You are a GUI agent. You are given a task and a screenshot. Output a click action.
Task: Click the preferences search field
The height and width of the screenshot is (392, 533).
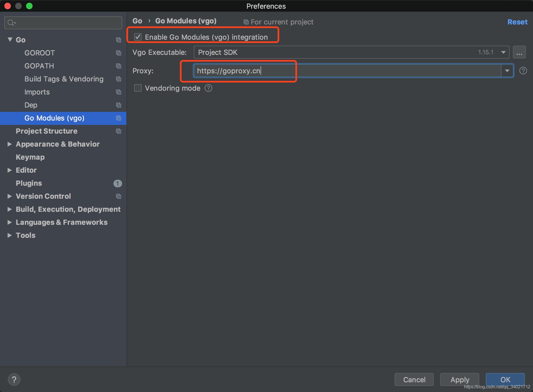pos(68,23)
